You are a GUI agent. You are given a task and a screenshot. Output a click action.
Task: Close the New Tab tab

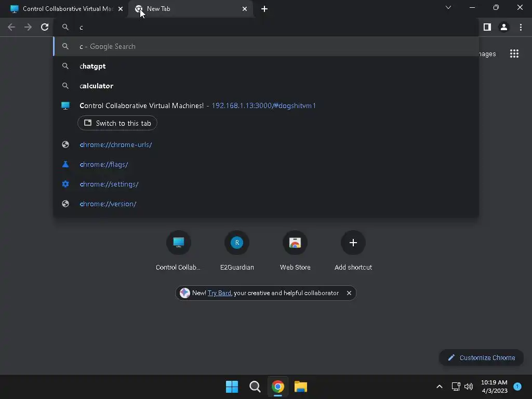point(245,9)
